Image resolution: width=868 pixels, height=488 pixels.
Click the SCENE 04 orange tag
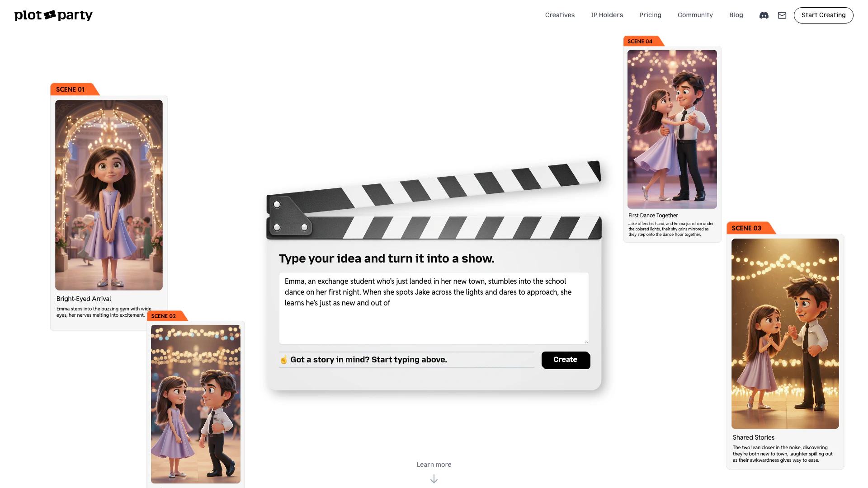pyautogui.click(x=640, y=42)
